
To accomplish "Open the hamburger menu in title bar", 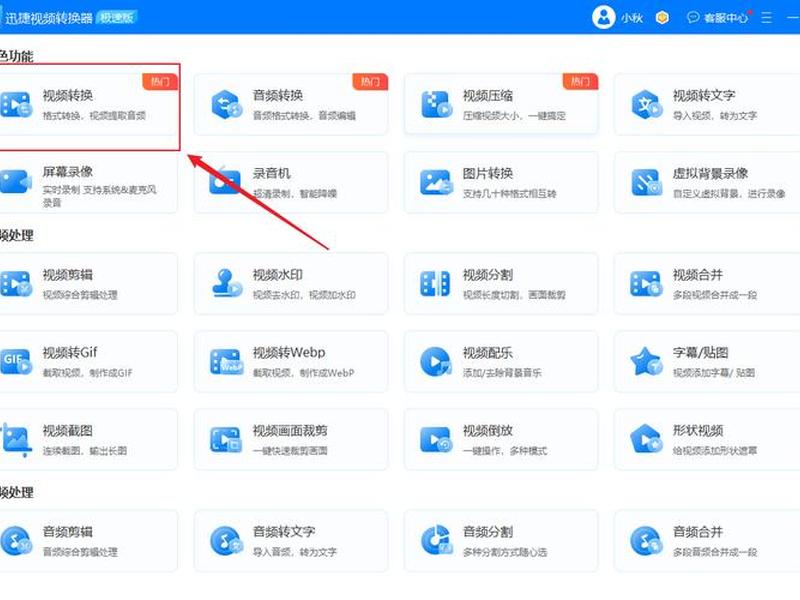I will tap(766, 18).
